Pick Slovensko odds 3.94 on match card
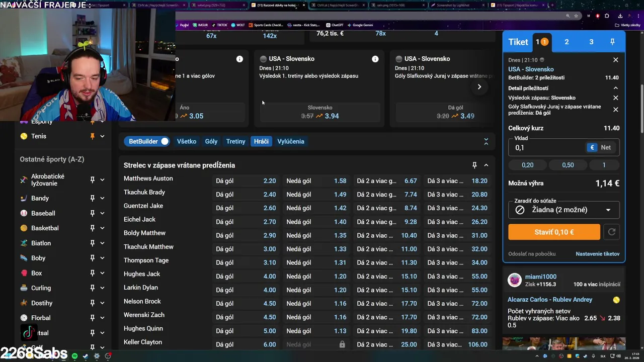The image size is (644, 362). (x=319, y=112)
